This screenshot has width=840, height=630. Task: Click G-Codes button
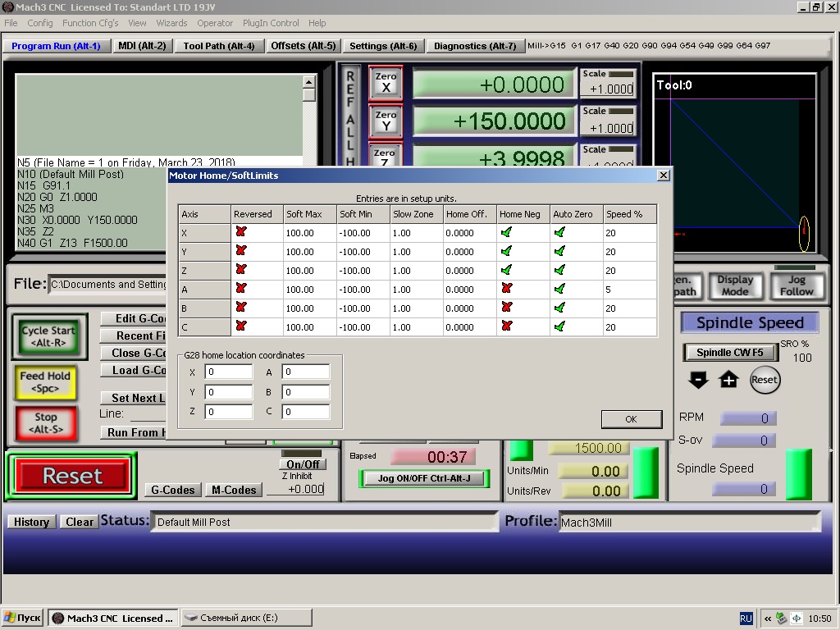pyautogui.click(x=172, y=490)
